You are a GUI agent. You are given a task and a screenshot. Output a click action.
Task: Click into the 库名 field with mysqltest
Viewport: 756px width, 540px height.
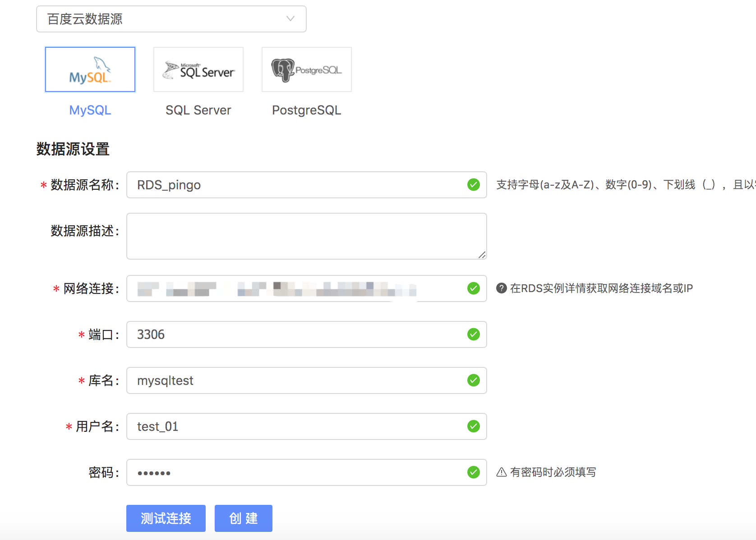pyautogui.click(x=298, y=380)
